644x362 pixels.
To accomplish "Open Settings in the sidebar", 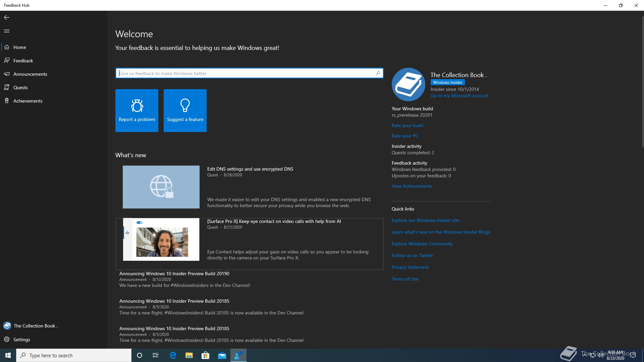I will [54, 340].
